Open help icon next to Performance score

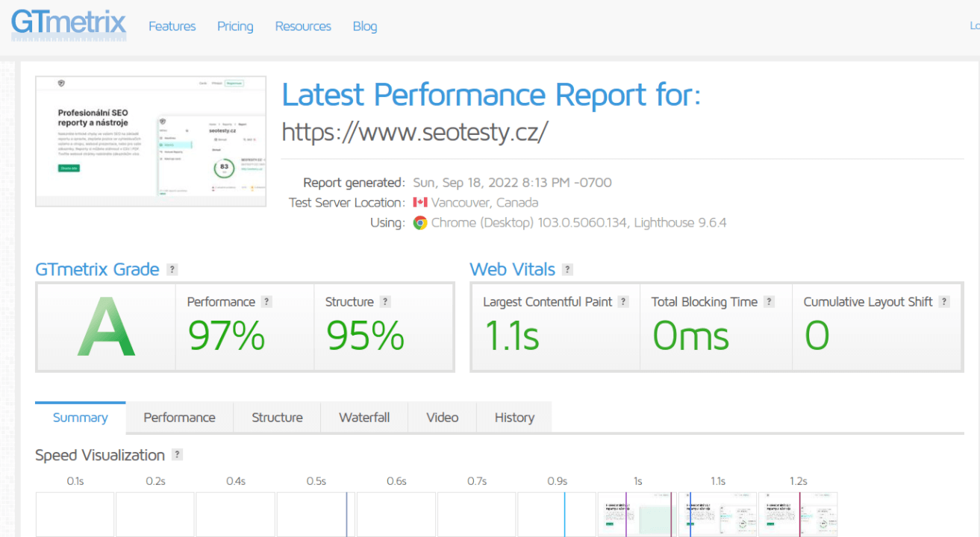pyautogui.click(x=266, y=302)
